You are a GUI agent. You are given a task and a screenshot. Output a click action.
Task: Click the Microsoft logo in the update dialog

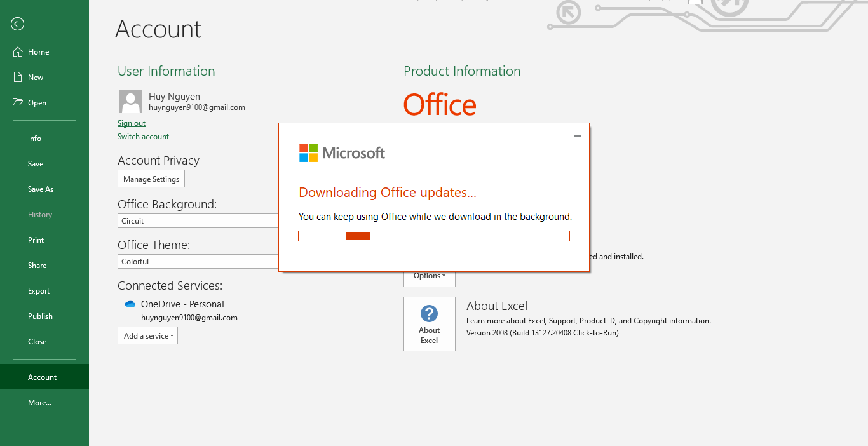342,152
